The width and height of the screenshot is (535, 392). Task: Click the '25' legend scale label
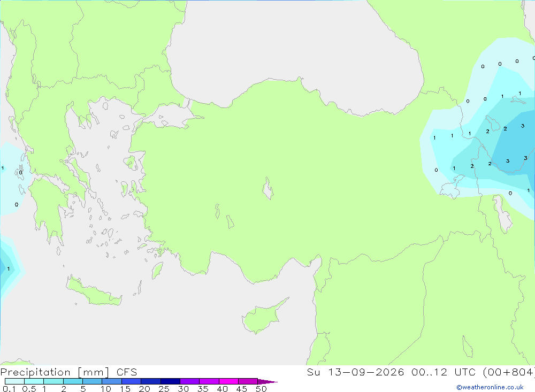164,389
